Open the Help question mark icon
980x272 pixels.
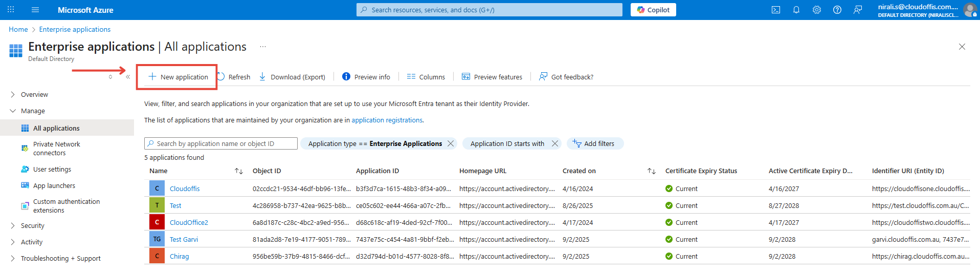coord(837,10)
